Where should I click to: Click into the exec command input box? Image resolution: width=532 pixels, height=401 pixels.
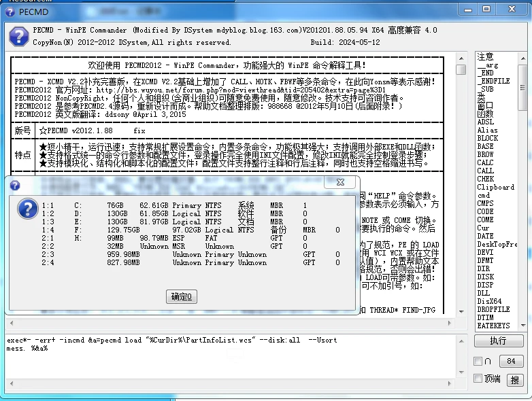(x=231, y=357)
